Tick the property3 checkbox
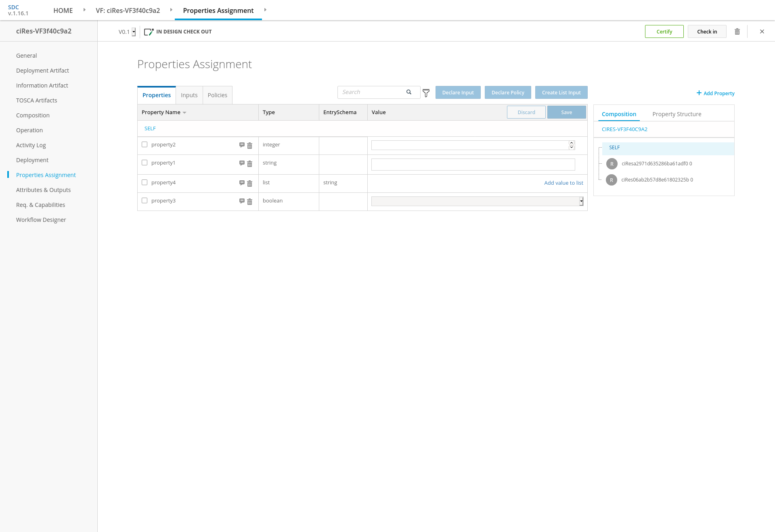The image size is (775, 532). point(145,200)
